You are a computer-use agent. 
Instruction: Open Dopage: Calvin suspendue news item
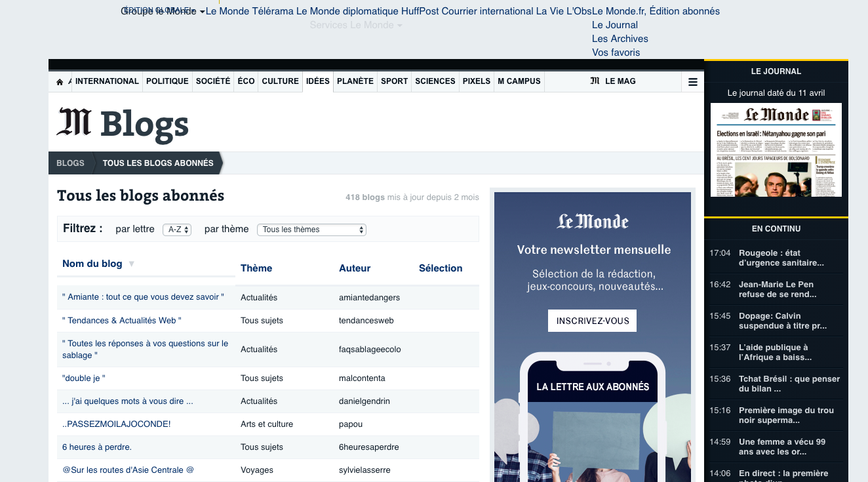783,321
